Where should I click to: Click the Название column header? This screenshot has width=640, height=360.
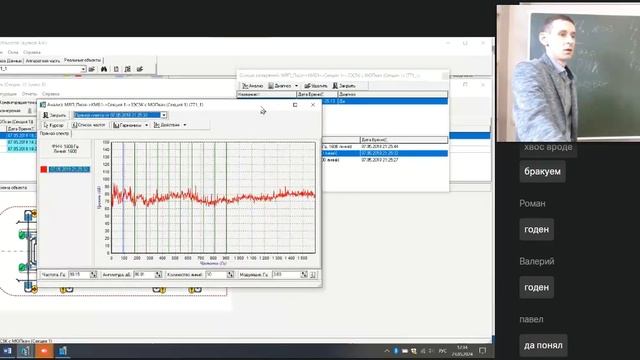[x=267, y=94]
